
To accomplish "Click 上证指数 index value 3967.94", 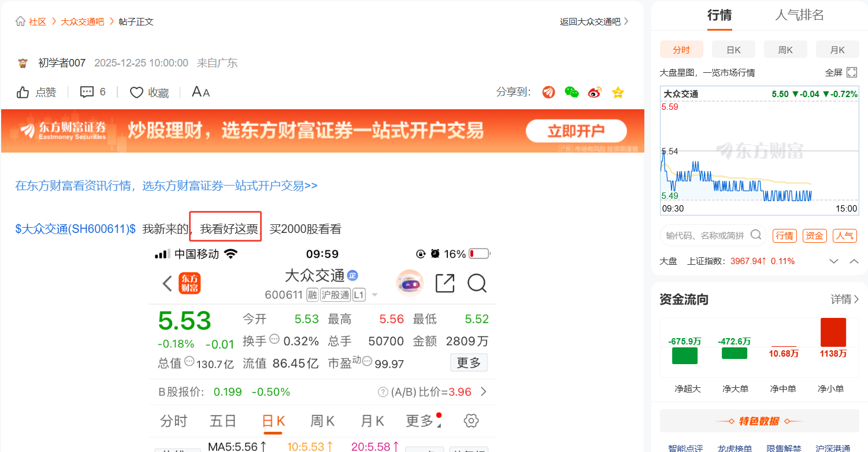I will point(748,261).
